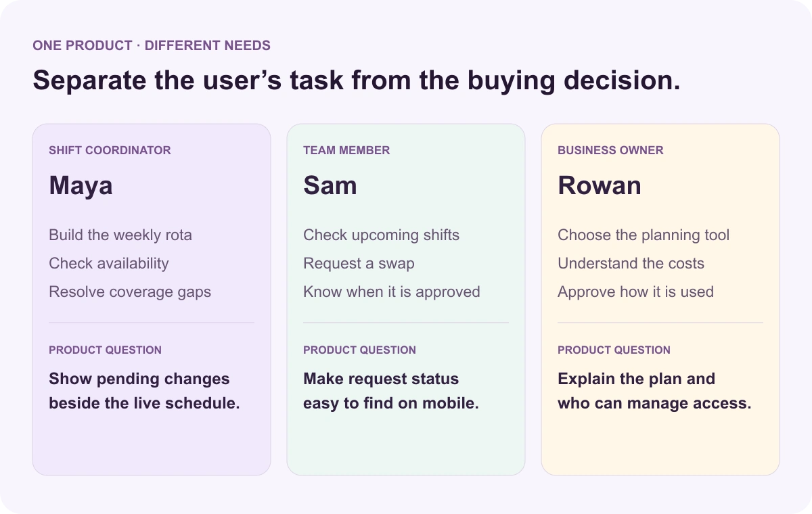
Task: Select the Sam persona heading
Action: [330, 186]
